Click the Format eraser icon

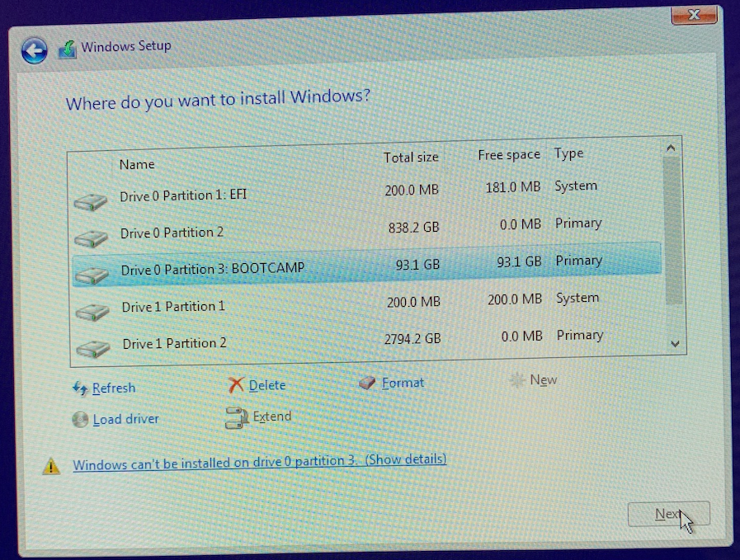366,383
